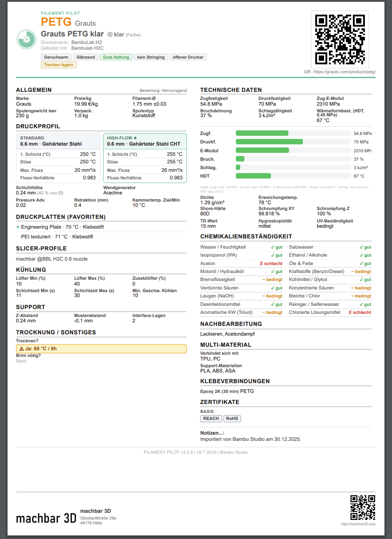
Task: Click the gray klar color dot
Action: coord(110,34)
